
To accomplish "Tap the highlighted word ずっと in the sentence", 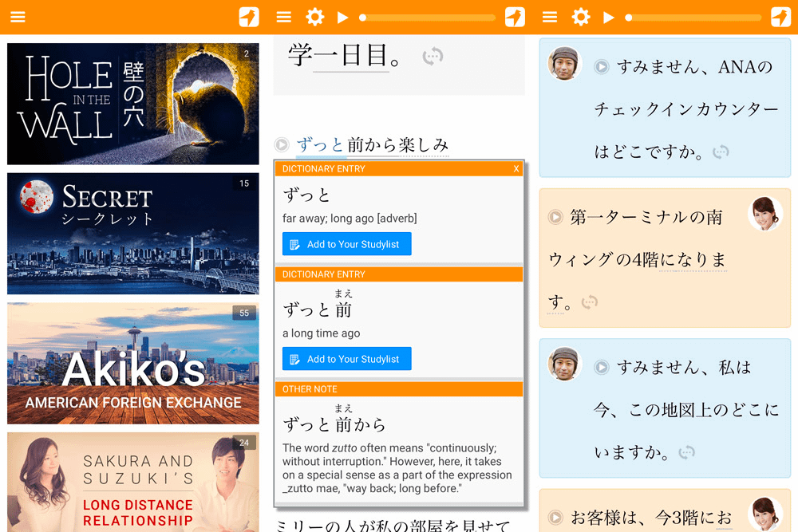I will [x=320, y=144].
